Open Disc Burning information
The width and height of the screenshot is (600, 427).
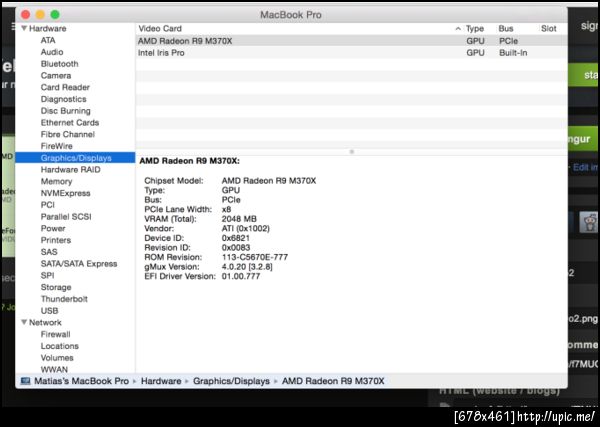point(65,111)
